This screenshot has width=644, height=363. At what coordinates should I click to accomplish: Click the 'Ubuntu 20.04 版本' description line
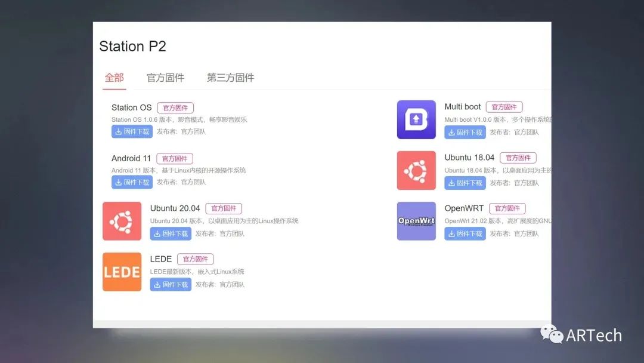(224, 221)
